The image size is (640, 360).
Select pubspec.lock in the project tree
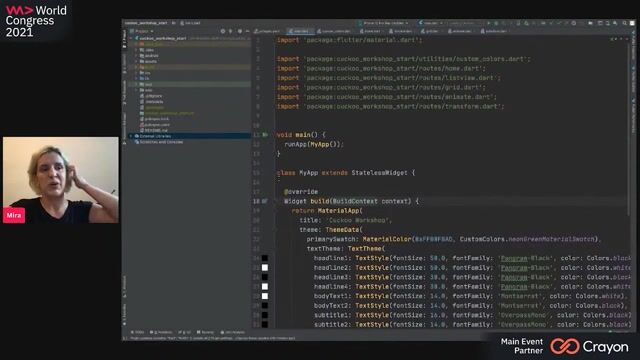coord(154,119)
